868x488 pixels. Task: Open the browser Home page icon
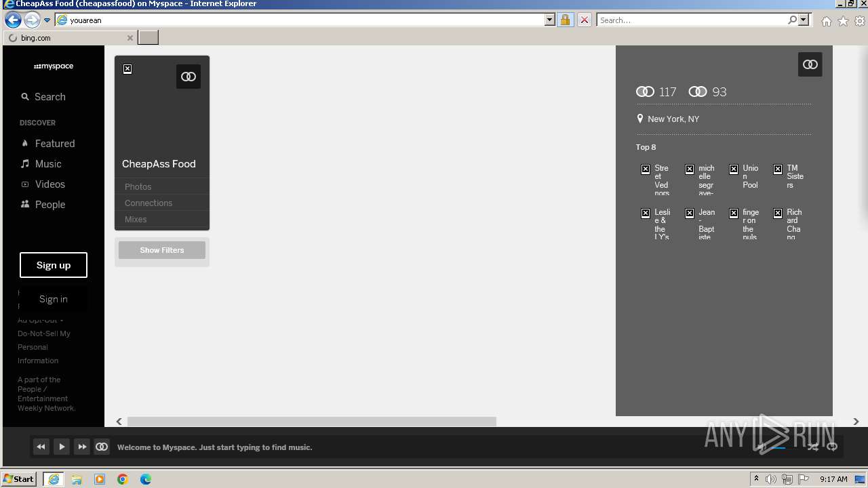click(826, 21)
